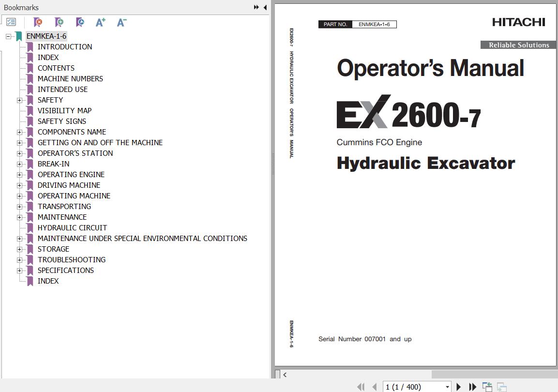The width and height of the screenshot is (558, 392).
Task: Click the bookmark properties icon
Action: 80,22
